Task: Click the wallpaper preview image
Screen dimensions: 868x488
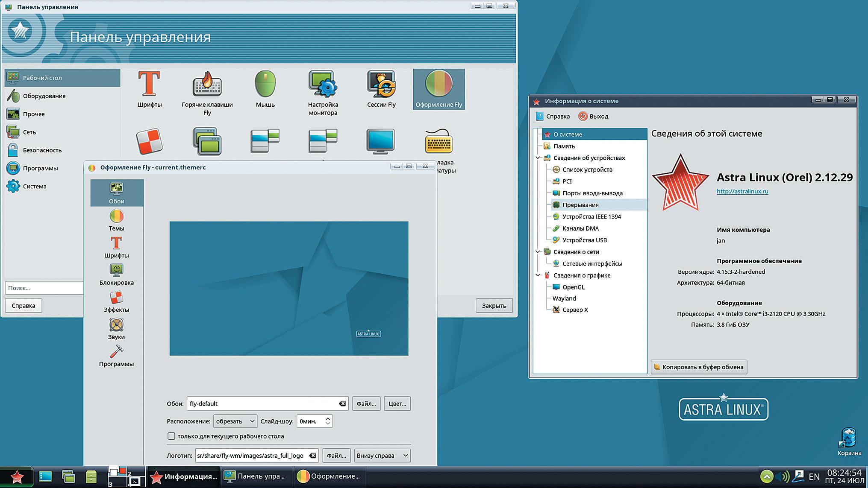Action: (x=289, y=288)
